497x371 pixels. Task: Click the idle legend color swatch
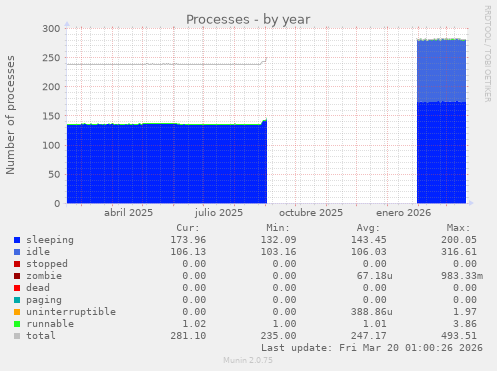pyautogui.click(x=17, y=252)
